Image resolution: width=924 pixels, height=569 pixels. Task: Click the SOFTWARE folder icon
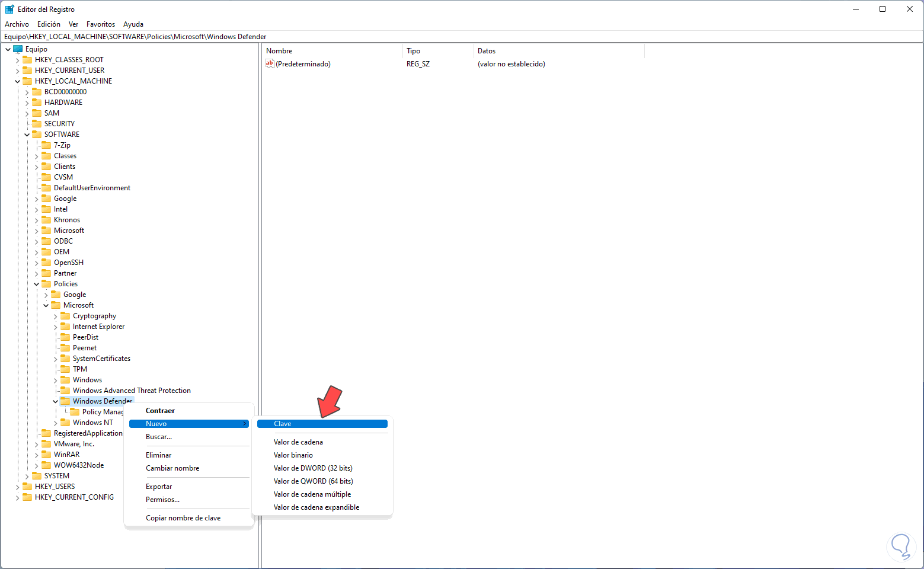[x=37, y=135]
